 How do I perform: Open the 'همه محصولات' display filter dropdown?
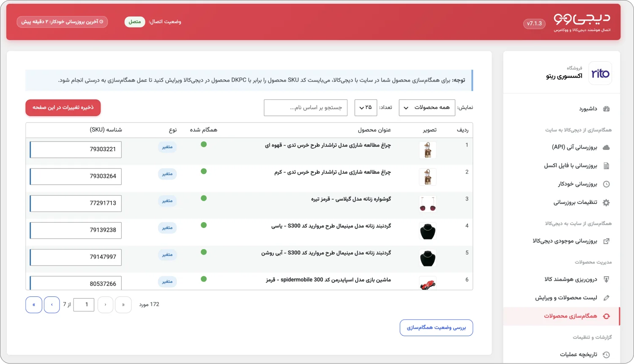[x=427, y=108]
